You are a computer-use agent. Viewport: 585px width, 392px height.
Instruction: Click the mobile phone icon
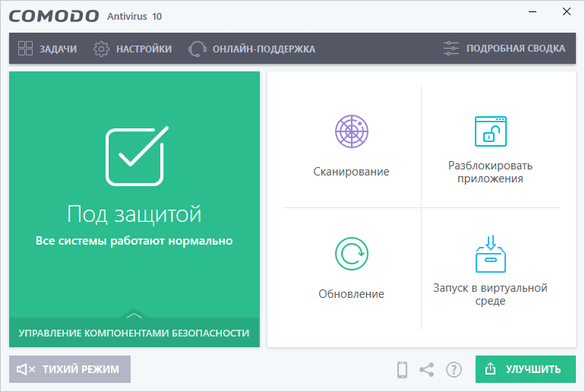(402, 370)
